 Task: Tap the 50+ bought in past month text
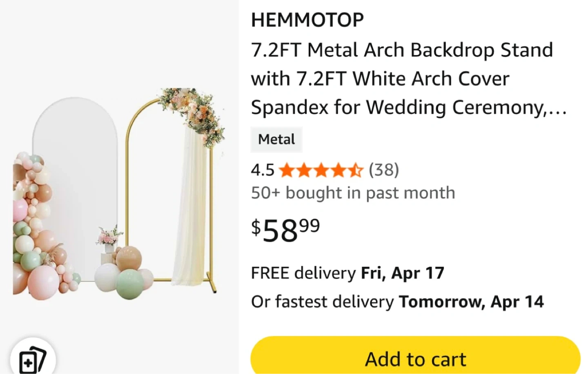353,193
